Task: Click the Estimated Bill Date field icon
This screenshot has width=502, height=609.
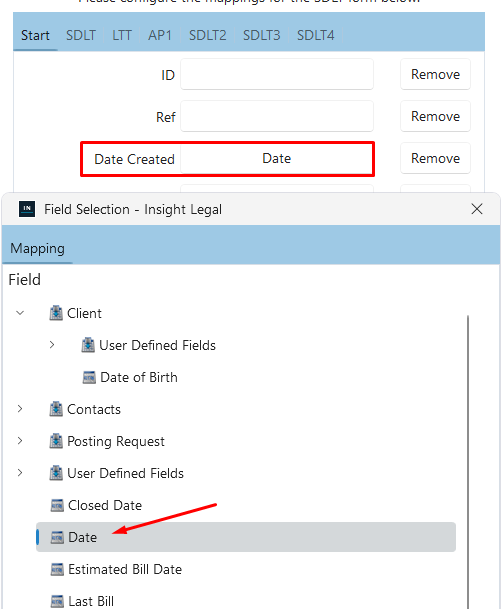Action: 57,569
